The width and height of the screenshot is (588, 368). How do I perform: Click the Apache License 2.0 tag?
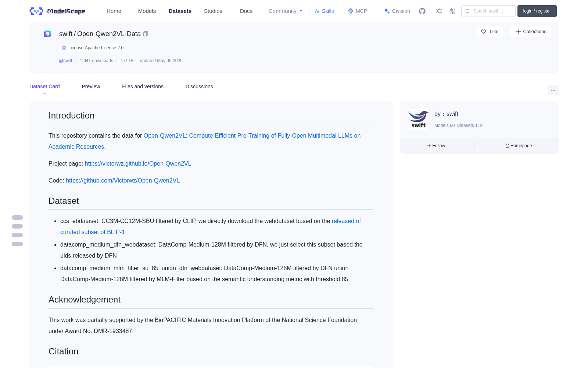click(92, 48)
